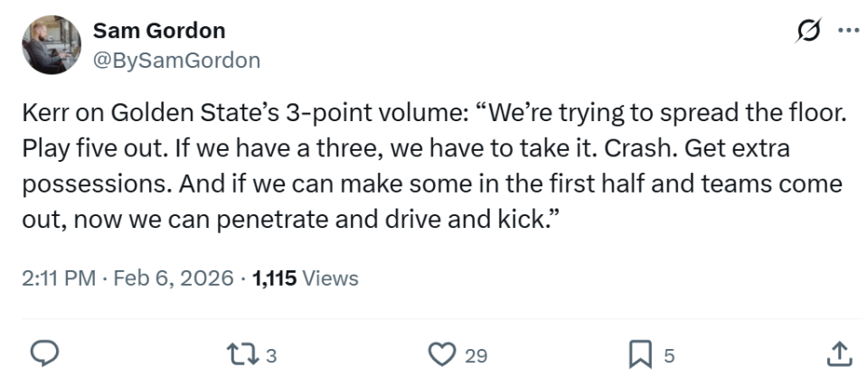The height and width of the screenshot is (377, 868).
Task: Click the 2:11 PM timestamp
Action: pyautogui.click(x=58, y=278)
